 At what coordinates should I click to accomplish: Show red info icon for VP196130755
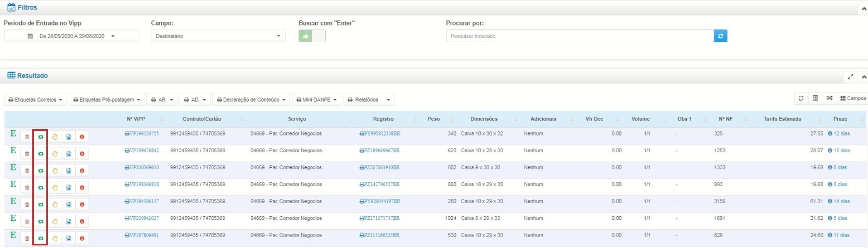click(x=82, y=137)
